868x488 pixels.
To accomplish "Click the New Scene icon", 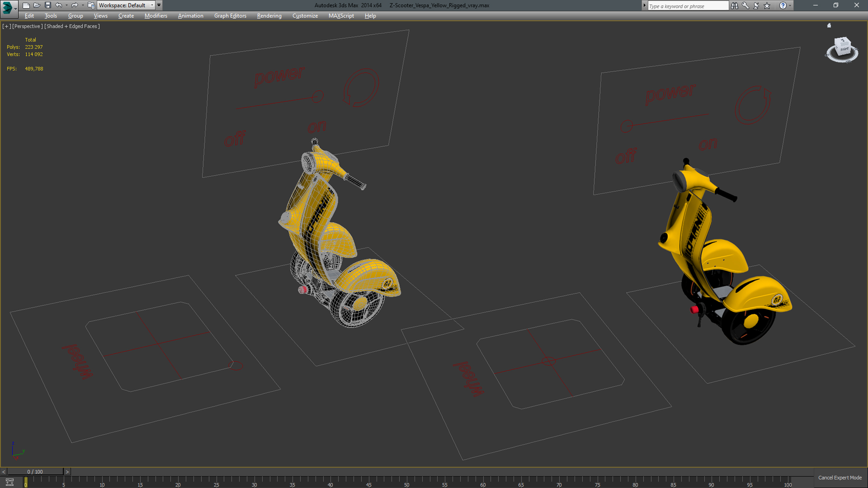I will pyautogui.click(x=26, y=5).
